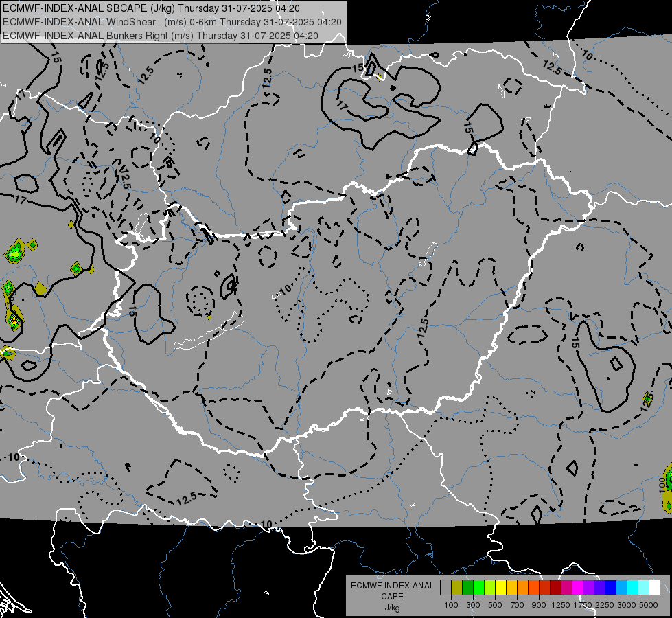Click the 700 legend value label
This screenshot has width=672, height=618.
[x=518, y=605]
